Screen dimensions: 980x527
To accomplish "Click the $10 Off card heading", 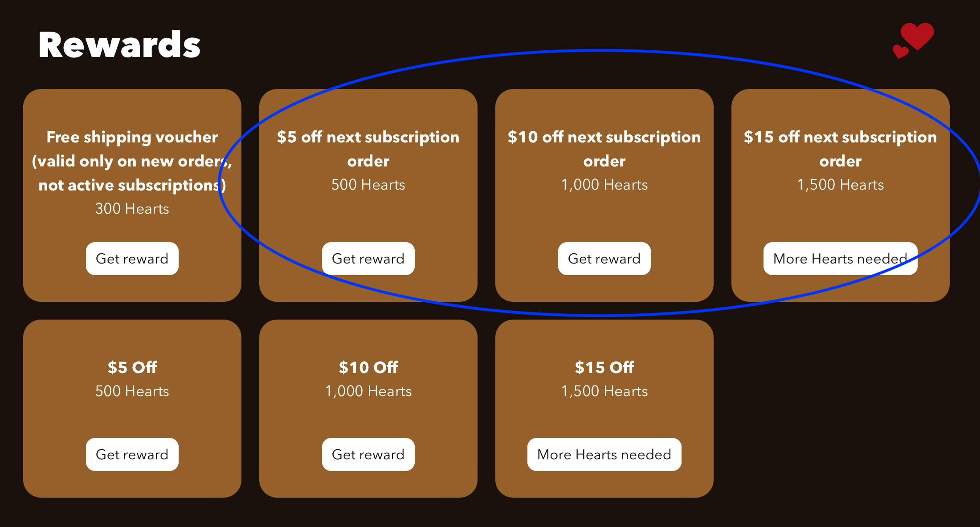I will [368, 367].
